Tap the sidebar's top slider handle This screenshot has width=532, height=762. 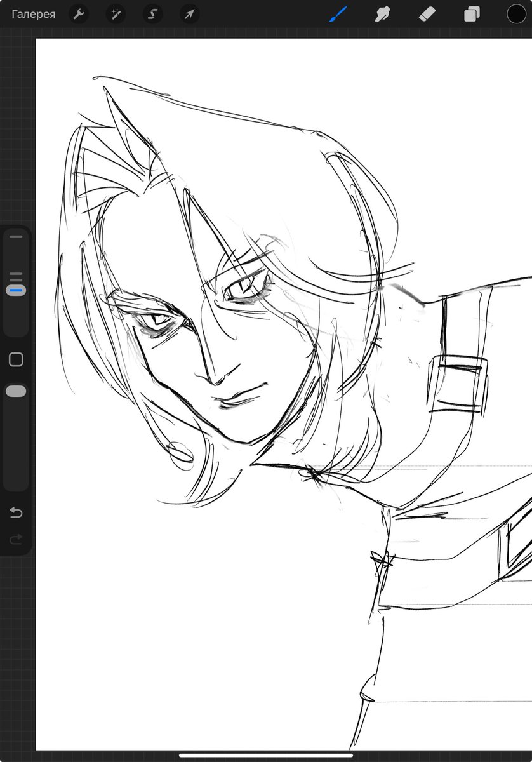tap(16, 237)
